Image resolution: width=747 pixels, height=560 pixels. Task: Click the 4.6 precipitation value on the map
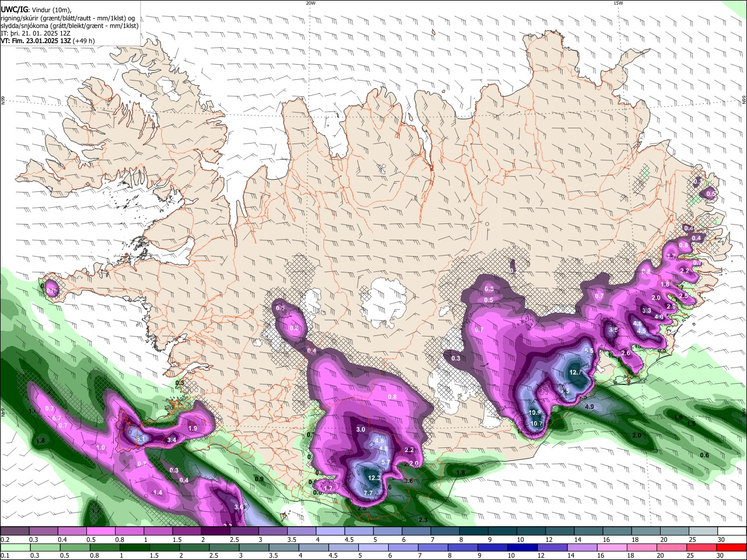coord(637,323)
